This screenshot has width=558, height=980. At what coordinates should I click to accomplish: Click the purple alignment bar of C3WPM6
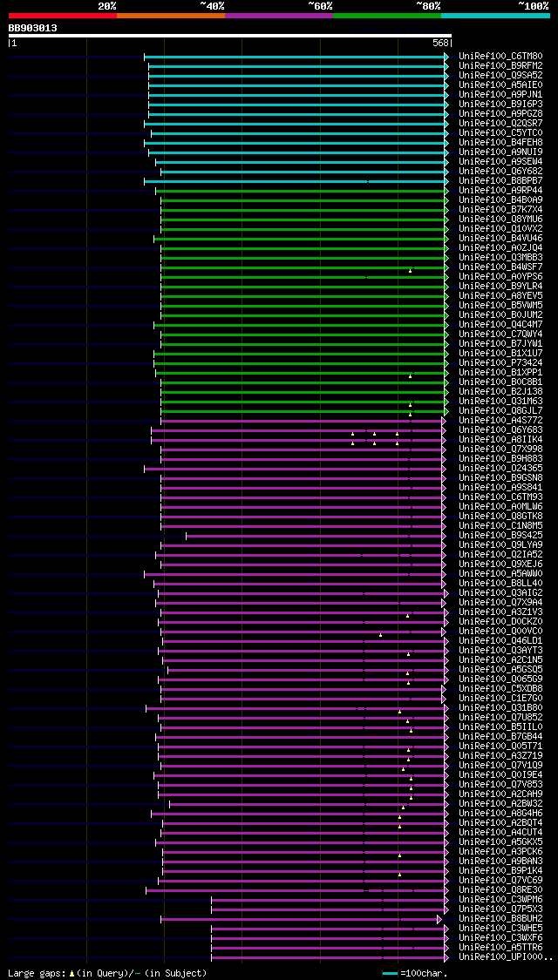coord(328,900)
